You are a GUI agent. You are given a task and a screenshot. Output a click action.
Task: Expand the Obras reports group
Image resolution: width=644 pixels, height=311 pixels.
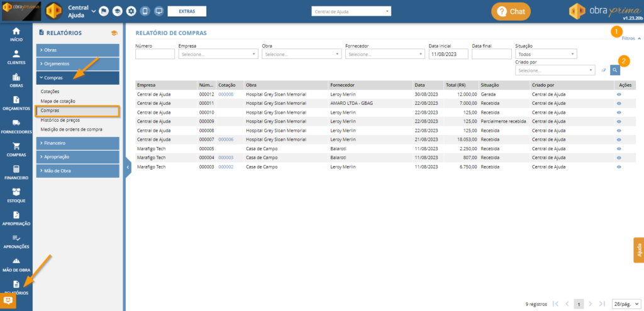pos(77,50)
